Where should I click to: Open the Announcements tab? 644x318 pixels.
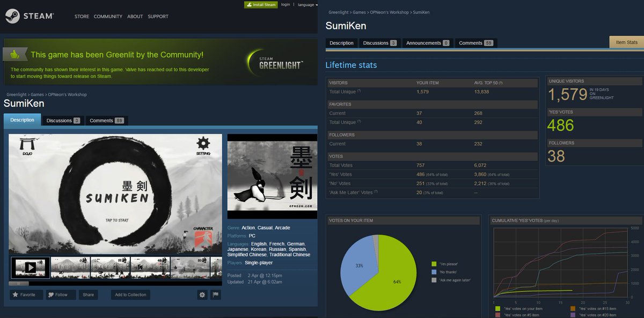427,43
